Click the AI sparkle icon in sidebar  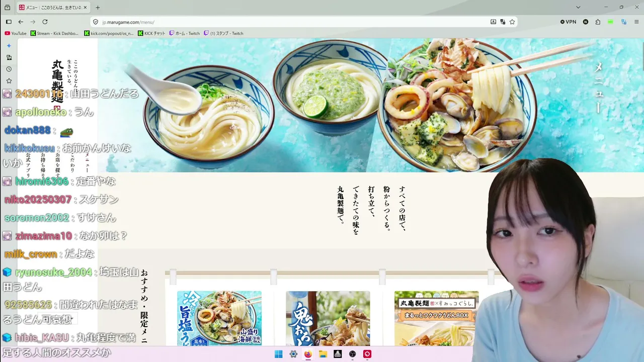click(9, 46)
